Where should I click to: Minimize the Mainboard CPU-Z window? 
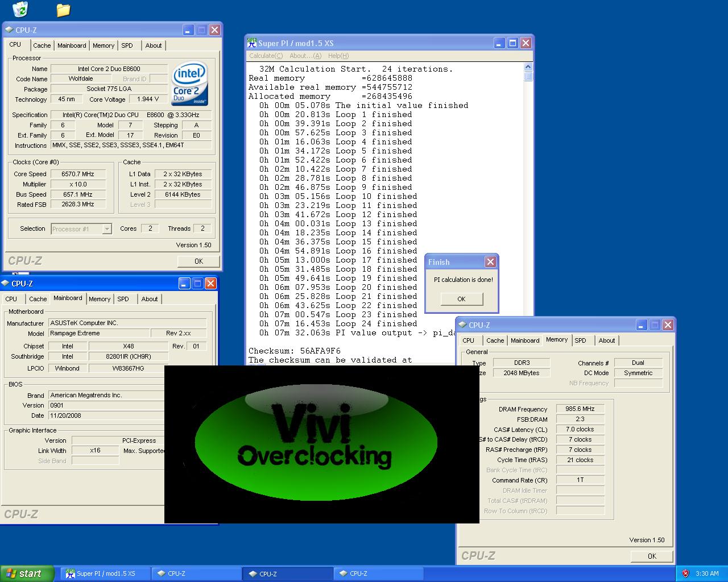tap(184, 284)
